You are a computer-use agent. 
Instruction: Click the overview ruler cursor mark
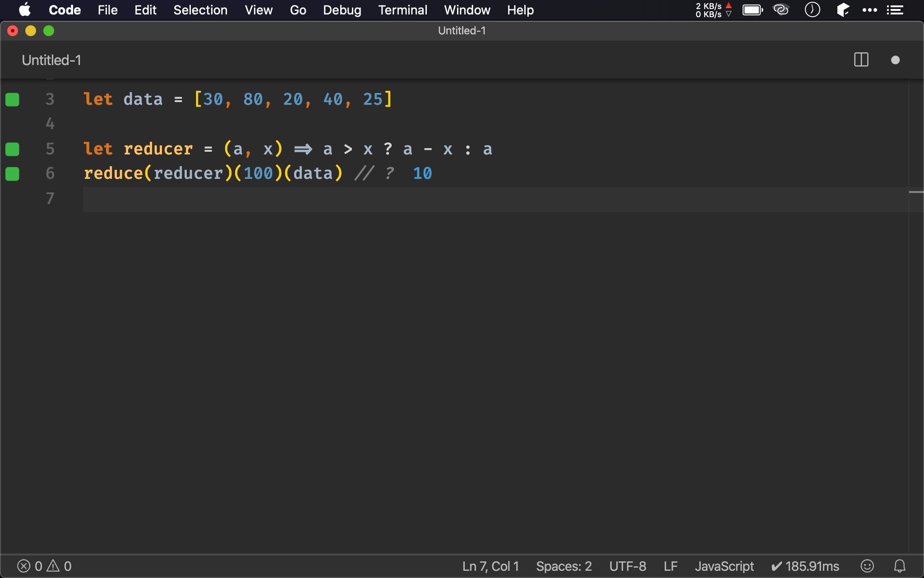point(916,192)
